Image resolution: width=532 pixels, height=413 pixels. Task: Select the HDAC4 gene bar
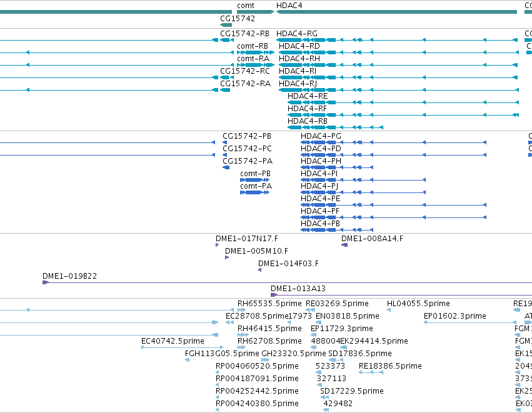[x=396, y=12]
